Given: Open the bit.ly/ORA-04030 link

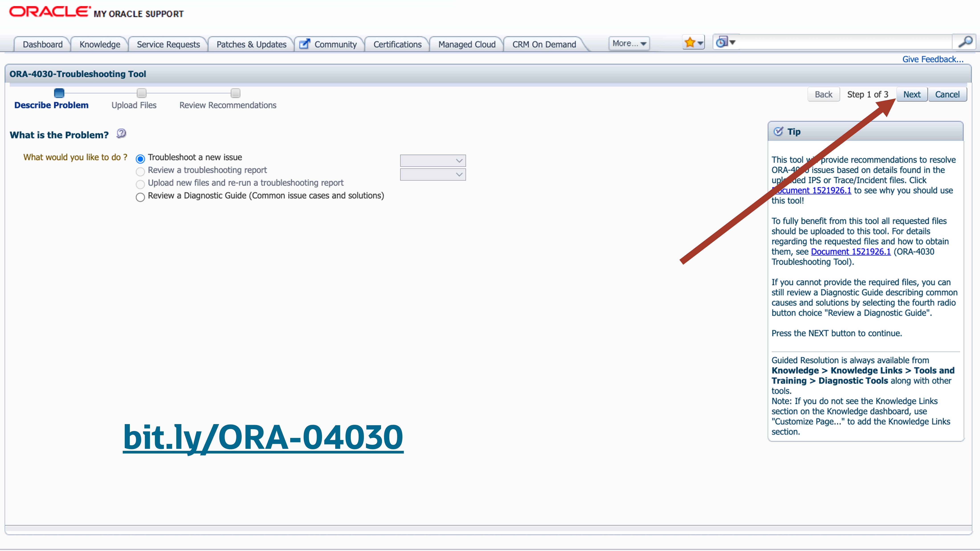Looking at the screenshot, I should click(x=263, y=437).
